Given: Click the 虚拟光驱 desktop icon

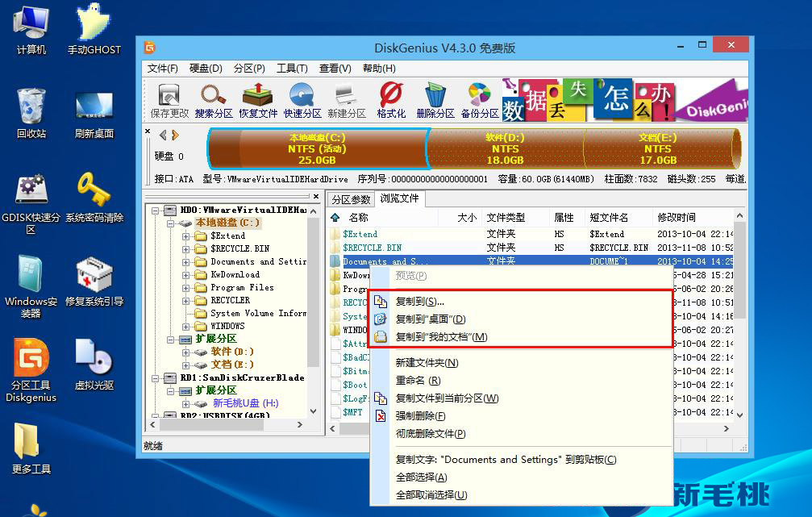Looking at the screenshot, I should (x=94, y=365).
